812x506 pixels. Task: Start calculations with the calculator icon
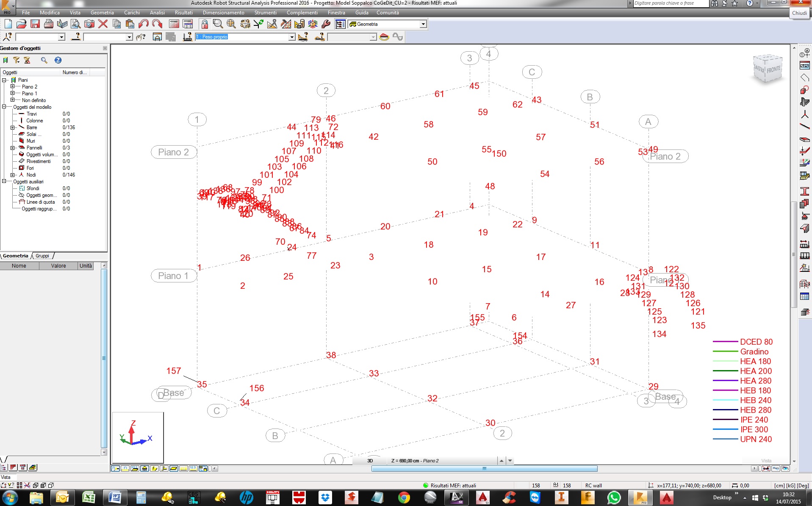[174, 24]
